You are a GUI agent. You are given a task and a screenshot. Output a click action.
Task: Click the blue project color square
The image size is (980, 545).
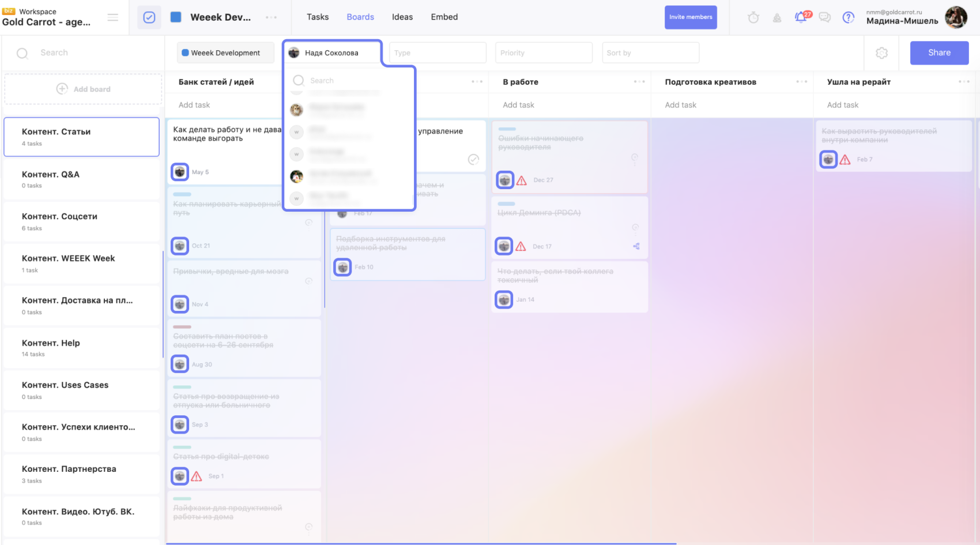176,17
